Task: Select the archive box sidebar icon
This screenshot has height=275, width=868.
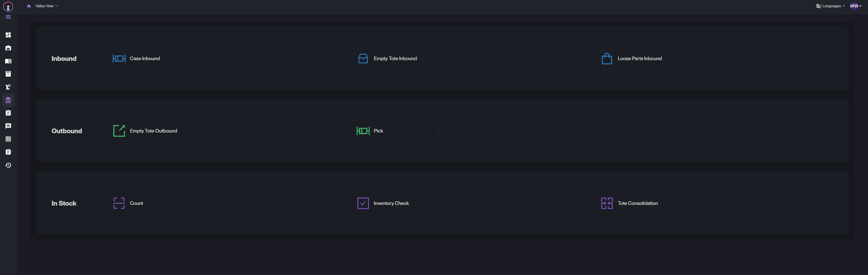Action: tap(8, 74)
